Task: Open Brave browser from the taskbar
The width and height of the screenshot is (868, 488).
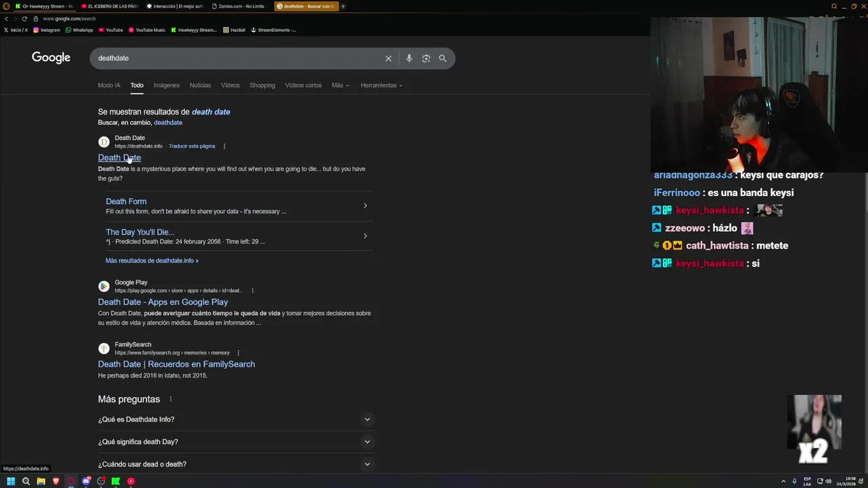Action: pyautogui.click(x=56, y=481)
